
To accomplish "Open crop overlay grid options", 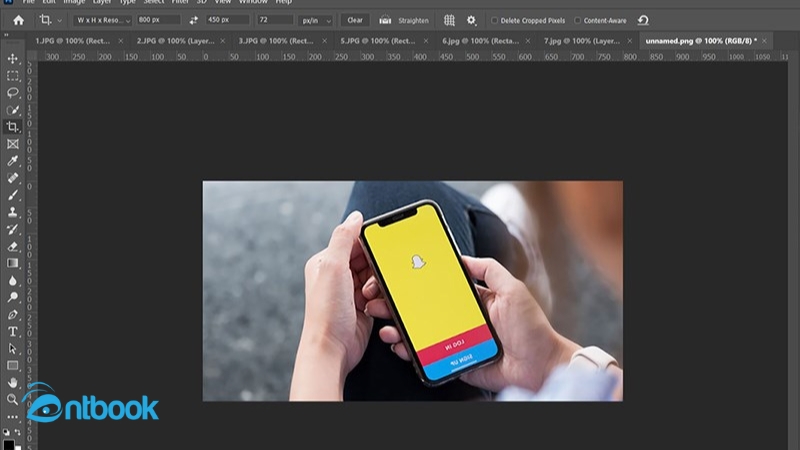I will pos(449,20).
